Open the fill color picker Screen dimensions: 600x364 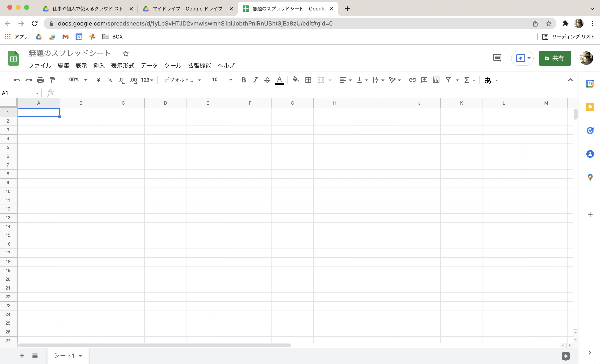click(x=296, y=79)
